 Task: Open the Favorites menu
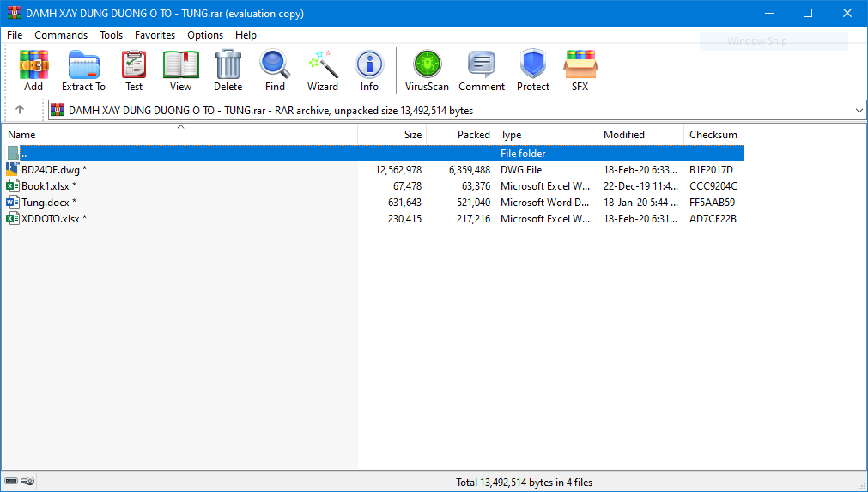click(x=155, y=35)
